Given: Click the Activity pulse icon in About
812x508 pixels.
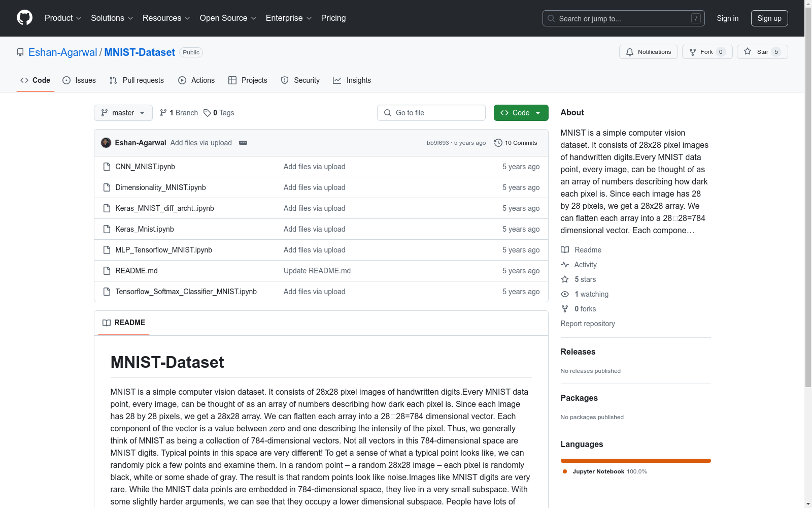Looking at the screenshot, I should point(565,265).
